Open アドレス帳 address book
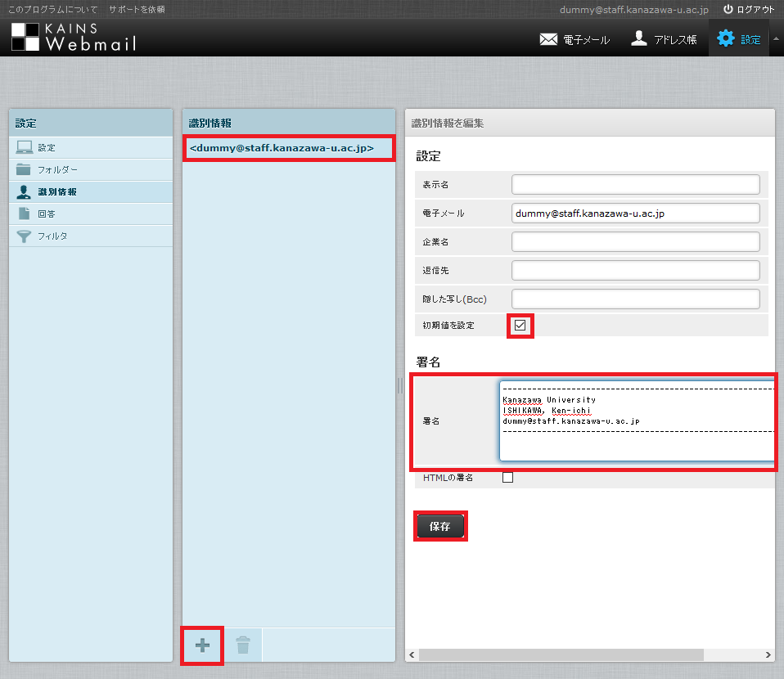This screenshot has width=784, height=679. (x=664, y=39)
